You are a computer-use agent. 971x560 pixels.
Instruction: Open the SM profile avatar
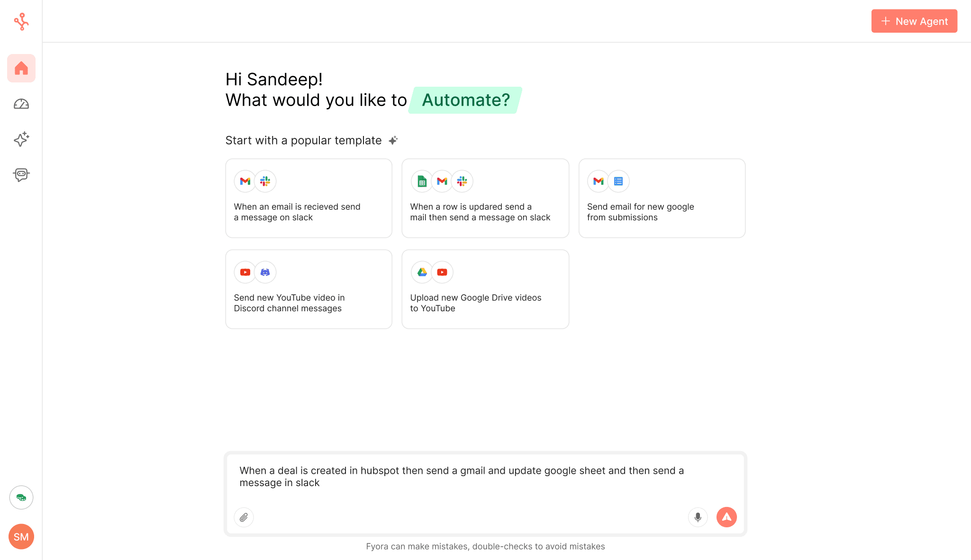tap(21, 536)
